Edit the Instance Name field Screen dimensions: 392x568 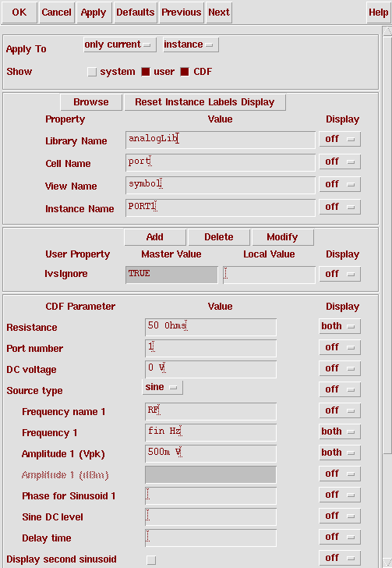point(221,208)
